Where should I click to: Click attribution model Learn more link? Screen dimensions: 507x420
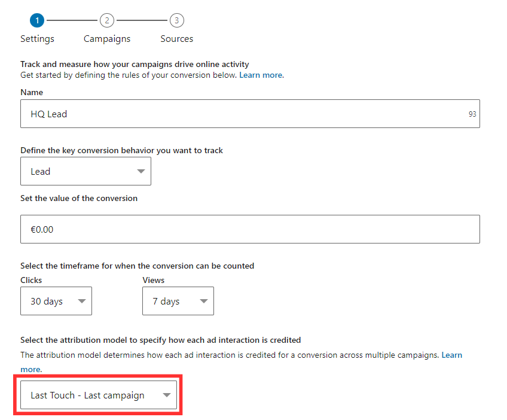452,355
